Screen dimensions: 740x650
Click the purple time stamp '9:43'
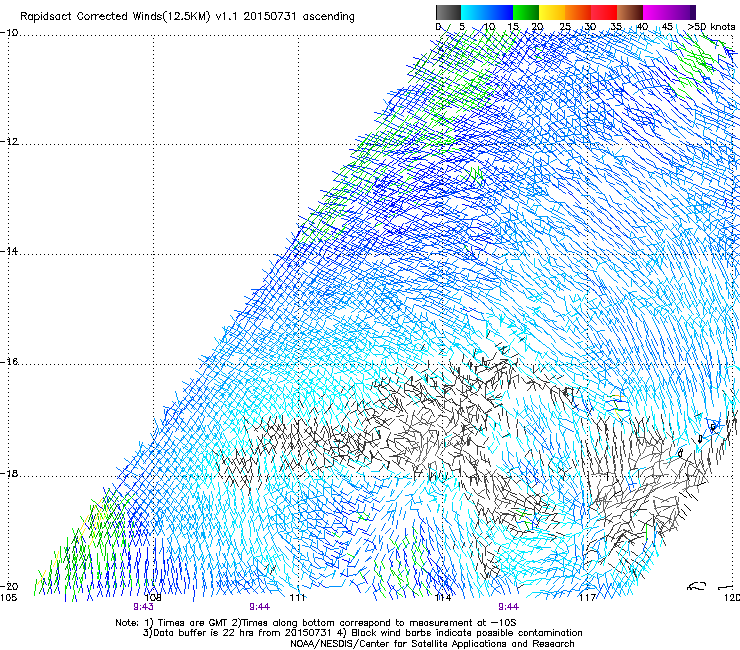[143, 607]
